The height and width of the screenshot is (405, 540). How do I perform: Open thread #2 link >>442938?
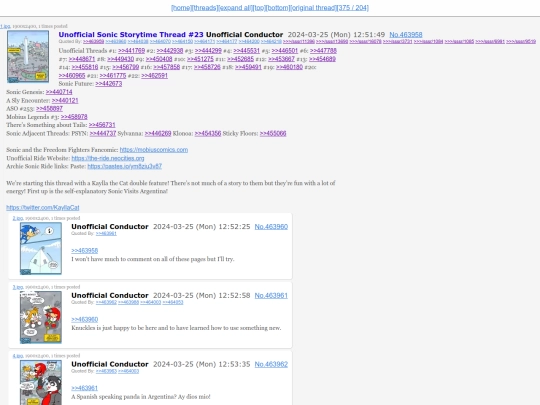(170, 51)
